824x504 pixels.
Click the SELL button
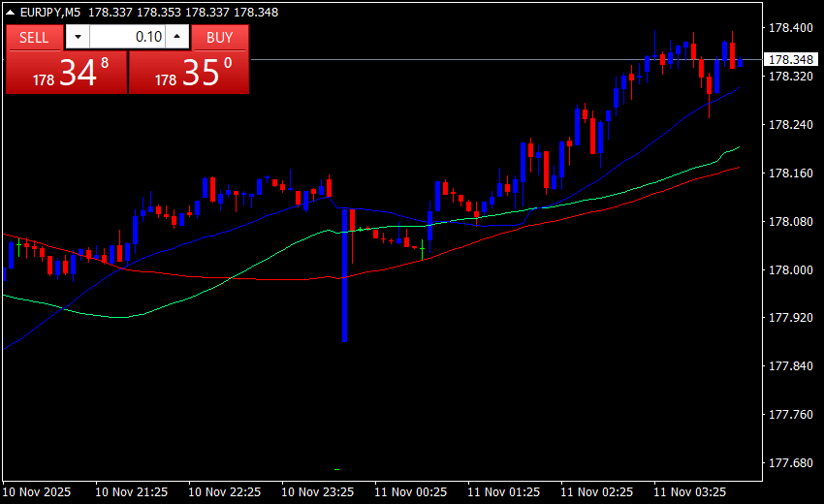tap(34, 38)
